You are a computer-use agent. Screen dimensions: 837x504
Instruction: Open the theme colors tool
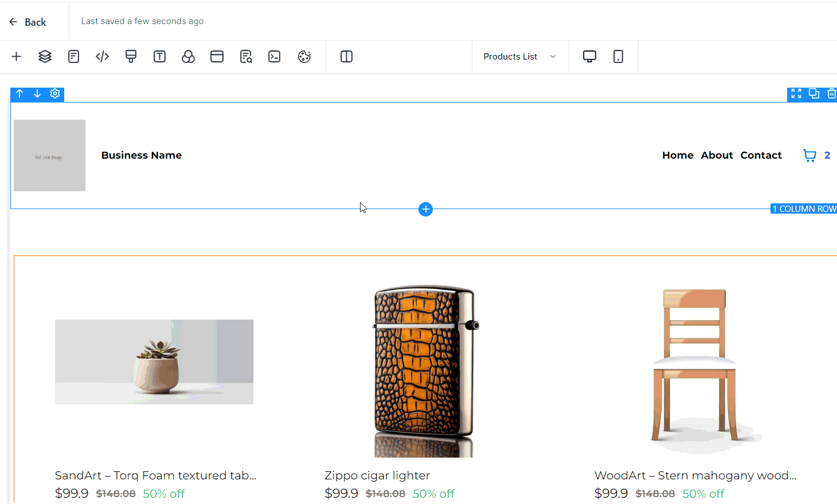tap(188, 56)
